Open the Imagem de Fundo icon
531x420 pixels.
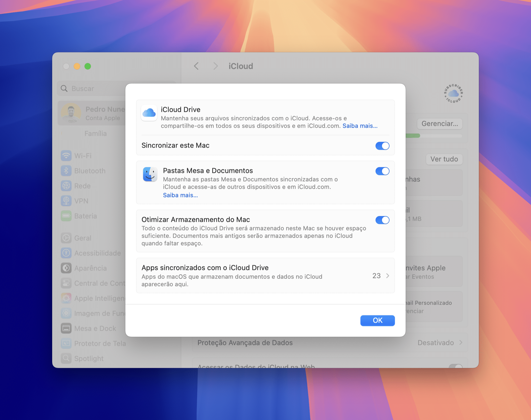[66, 313]
